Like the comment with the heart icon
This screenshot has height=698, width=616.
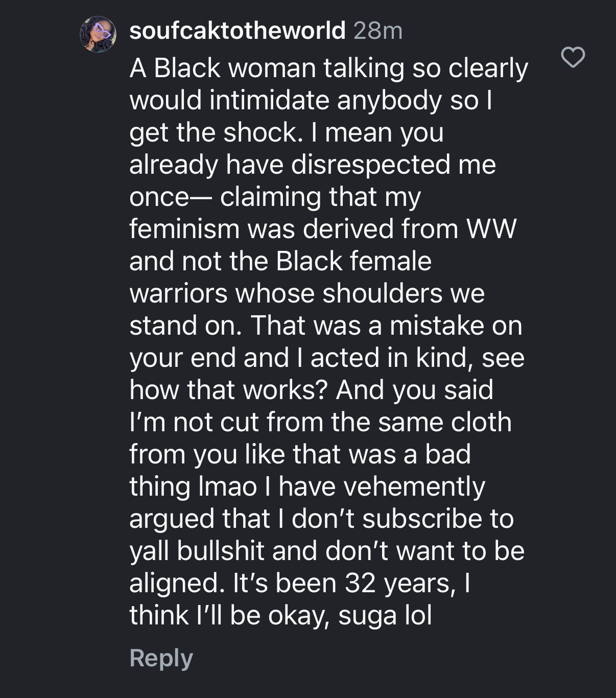[573, 57]
